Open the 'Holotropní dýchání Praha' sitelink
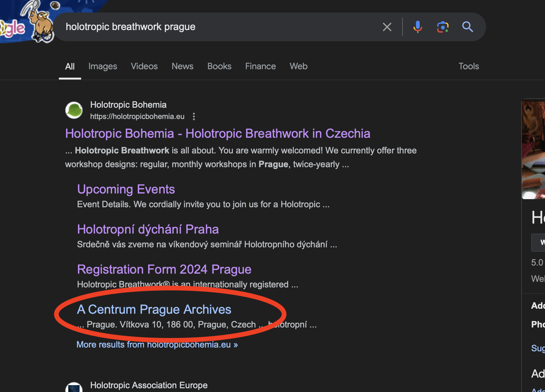The width and height of the screenshot is (545, 392). click(148, 230)
